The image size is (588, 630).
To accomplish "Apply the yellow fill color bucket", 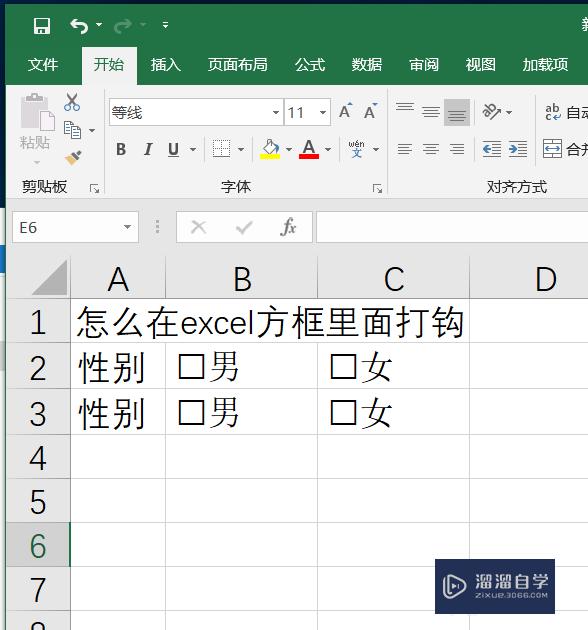I will [270, 149].
